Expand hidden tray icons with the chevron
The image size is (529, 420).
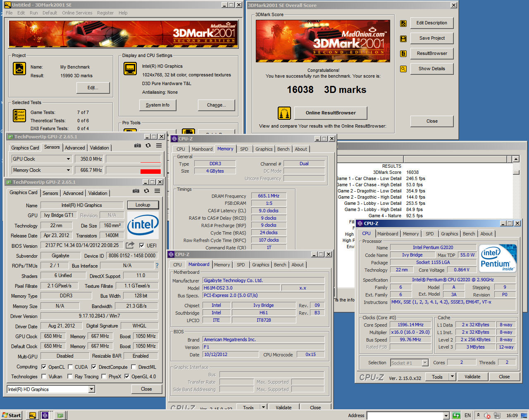478,415
